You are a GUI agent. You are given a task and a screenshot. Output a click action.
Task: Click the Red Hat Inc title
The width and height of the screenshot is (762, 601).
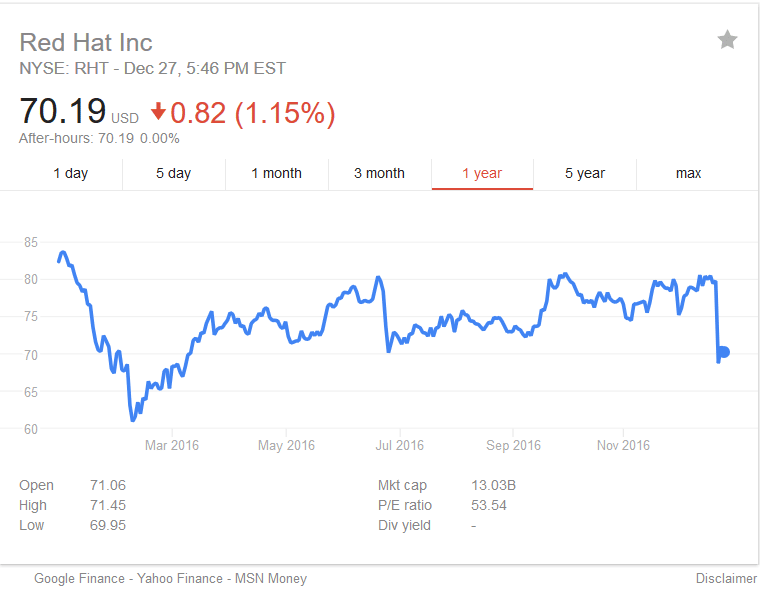(86, 42)
